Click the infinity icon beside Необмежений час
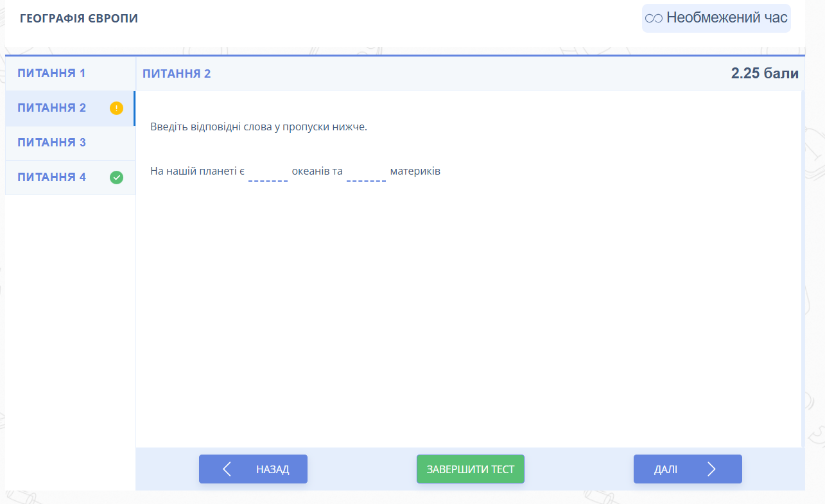The height and width of the screenshot is (504, 825). [654, 18]
